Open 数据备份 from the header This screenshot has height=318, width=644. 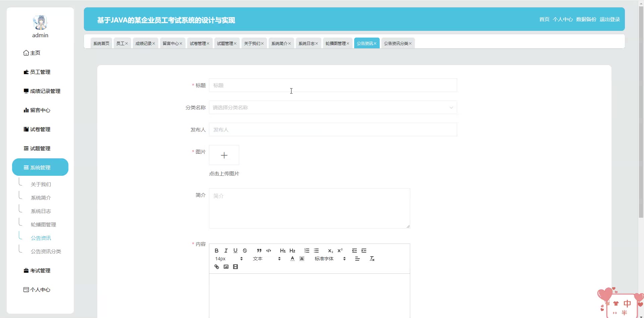click(586, 19)
